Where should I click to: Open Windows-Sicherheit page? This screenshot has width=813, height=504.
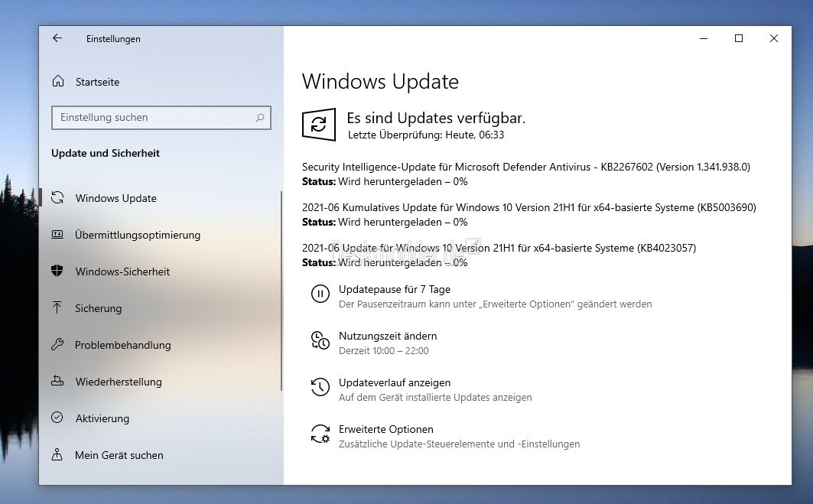[x=122, y=272]
